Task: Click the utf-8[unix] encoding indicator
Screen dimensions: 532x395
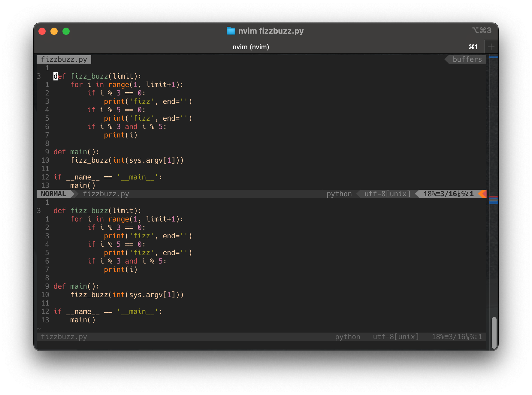Action: [x=387, y=194]
